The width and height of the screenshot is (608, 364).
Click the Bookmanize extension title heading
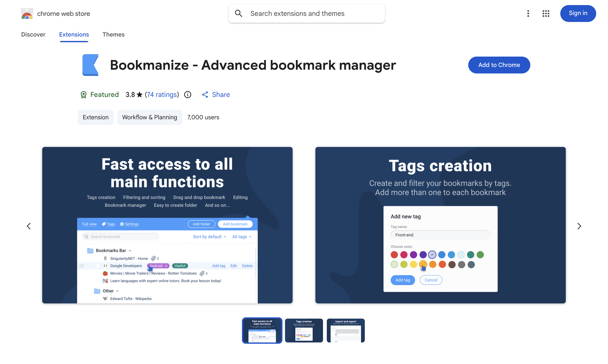(x=253, y=65)
